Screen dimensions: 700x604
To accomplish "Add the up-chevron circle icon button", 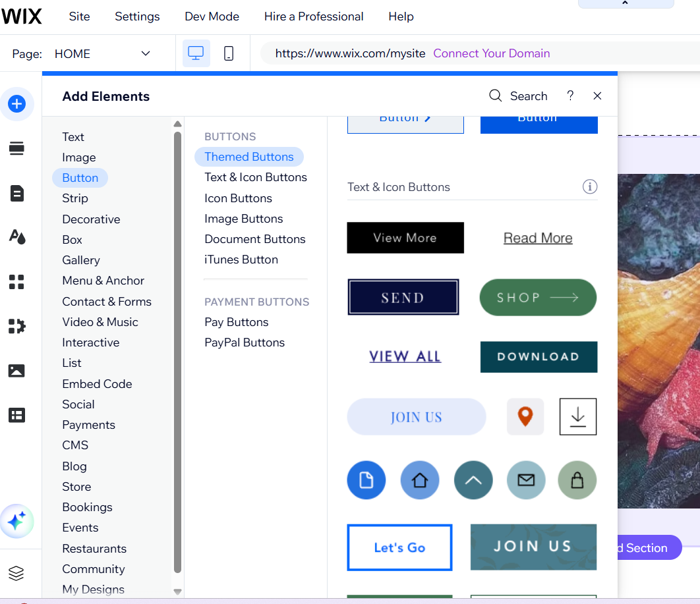I will [473, 480].
